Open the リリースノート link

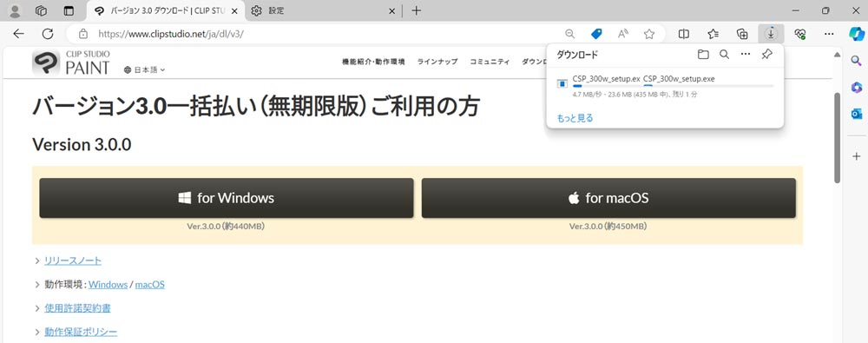click(73, 261)
